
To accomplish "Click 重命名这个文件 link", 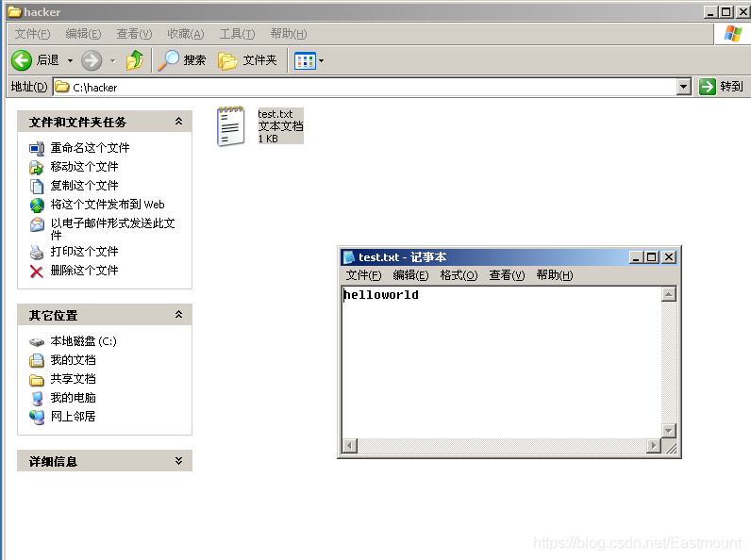I will pos(90,148).
